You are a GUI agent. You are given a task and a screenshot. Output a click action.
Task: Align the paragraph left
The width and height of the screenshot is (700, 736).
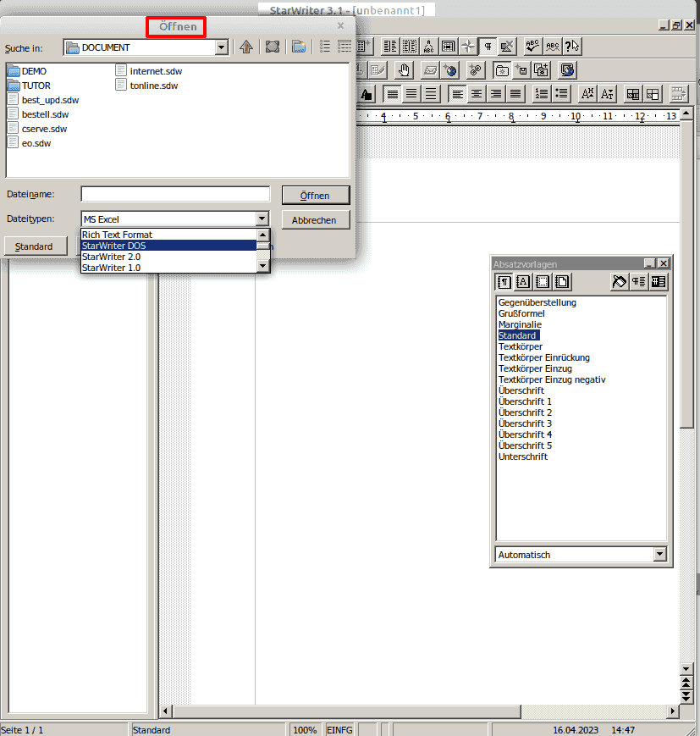[457, 94]
